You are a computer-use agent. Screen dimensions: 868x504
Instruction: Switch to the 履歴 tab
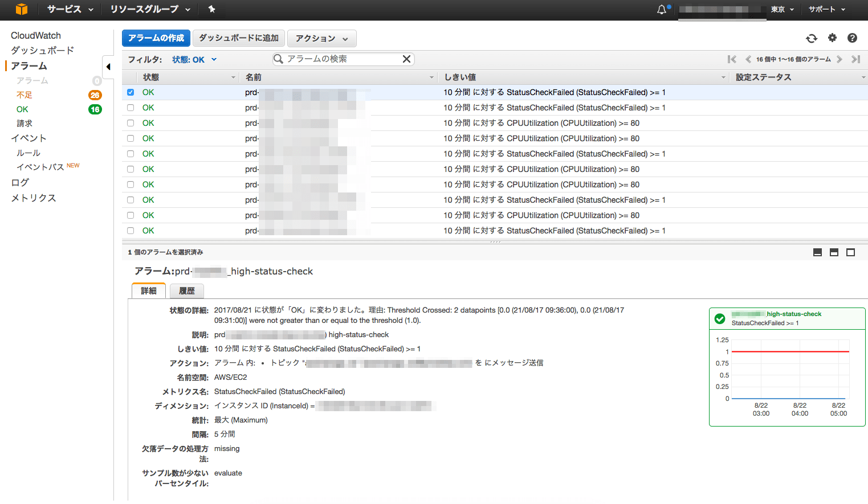187,291
